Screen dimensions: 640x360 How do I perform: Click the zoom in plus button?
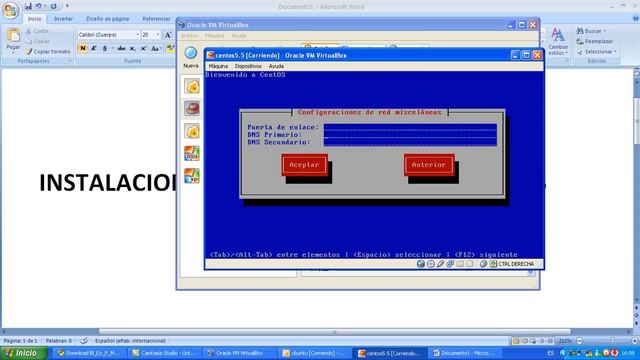pyautogui.click(x=635, y=341)
